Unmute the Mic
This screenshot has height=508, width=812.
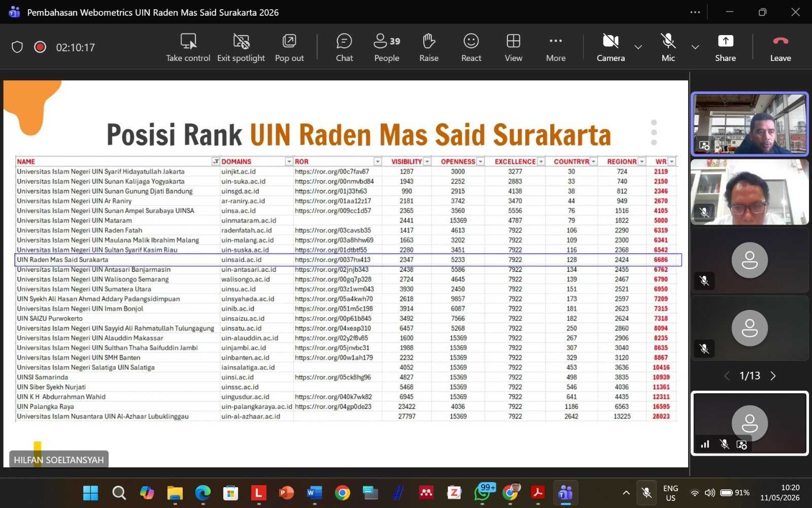point(668,48)
